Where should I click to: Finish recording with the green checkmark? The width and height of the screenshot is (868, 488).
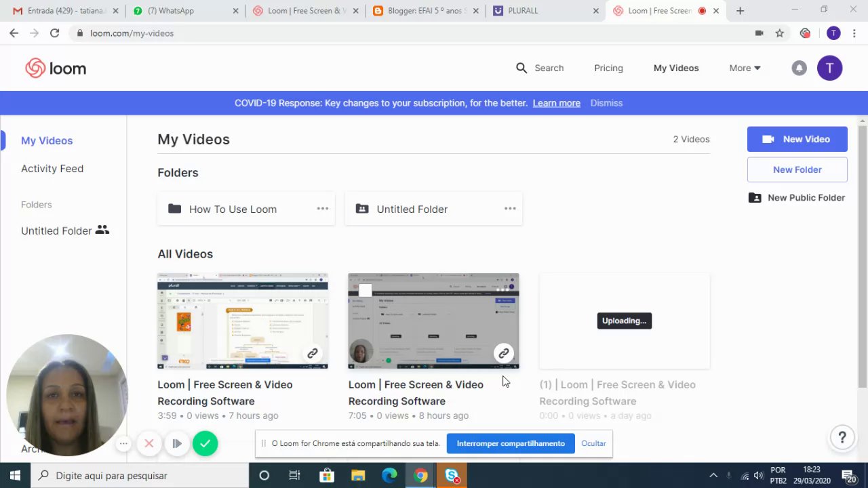[205, 444]
